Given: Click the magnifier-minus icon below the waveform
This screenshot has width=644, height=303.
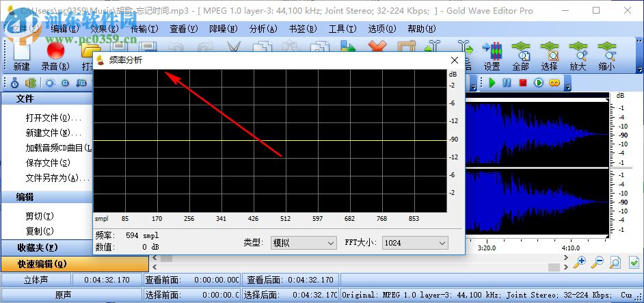Looking at the screenshot, I should pyautogui.click(x=598, y=262).
